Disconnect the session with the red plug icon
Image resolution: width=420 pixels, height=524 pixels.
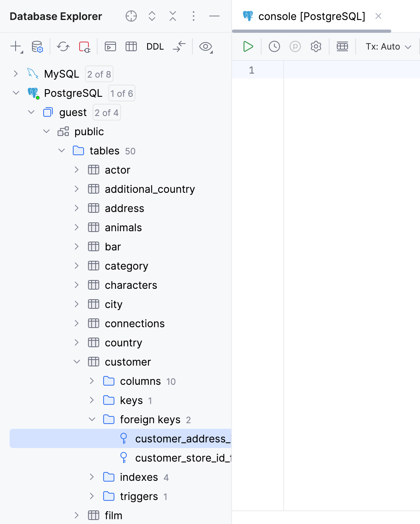[84, 47]
